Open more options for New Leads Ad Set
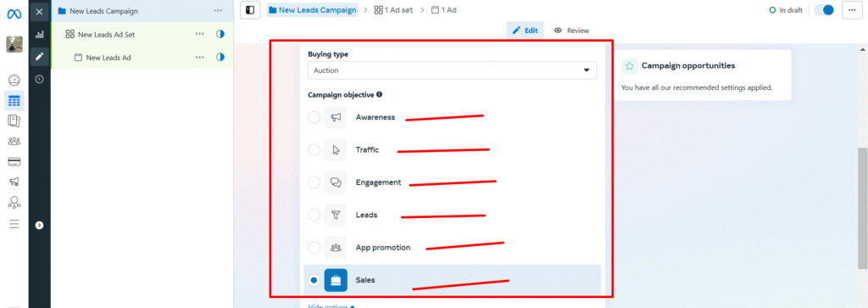Screen dimensions: 868x308 200,34
